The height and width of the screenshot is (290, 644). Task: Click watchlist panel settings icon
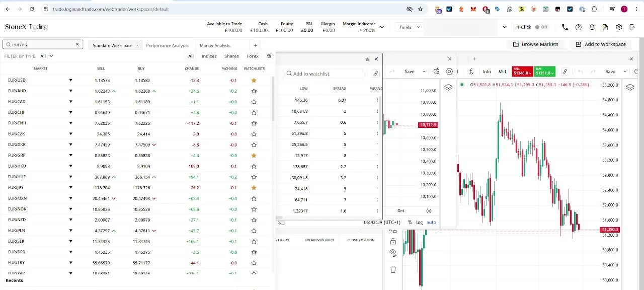point(367,59)
